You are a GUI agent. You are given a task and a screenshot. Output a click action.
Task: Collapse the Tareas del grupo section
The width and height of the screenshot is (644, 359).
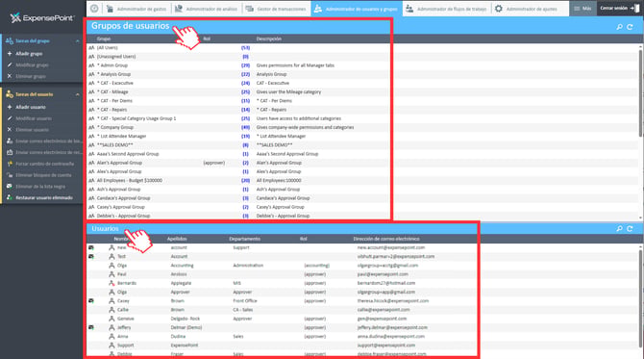click(77, 41)
